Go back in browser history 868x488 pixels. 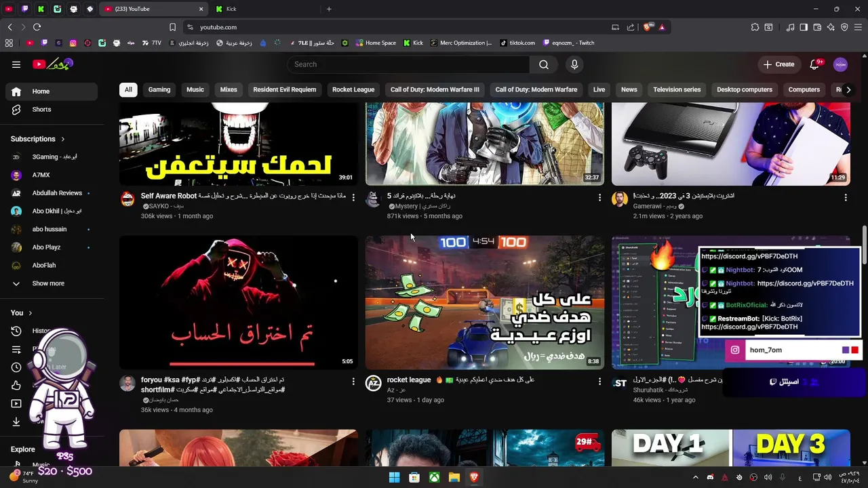click(x=9, y=27)
